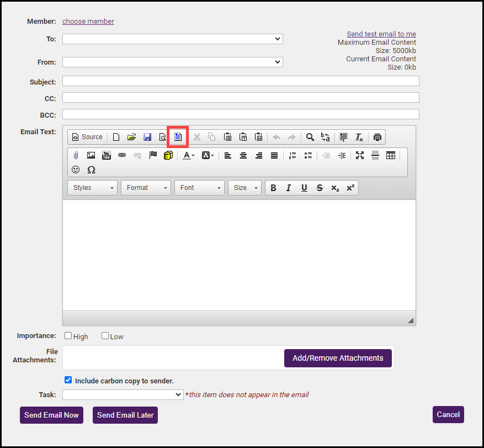Open the To recipient dropdown

point(172,39)
